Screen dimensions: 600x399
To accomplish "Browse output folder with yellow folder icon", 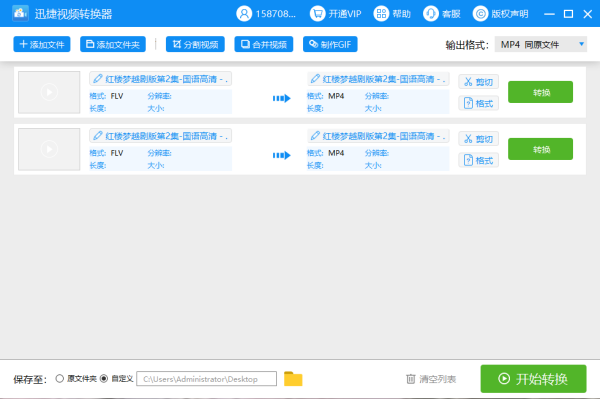I will pos(293,379).
